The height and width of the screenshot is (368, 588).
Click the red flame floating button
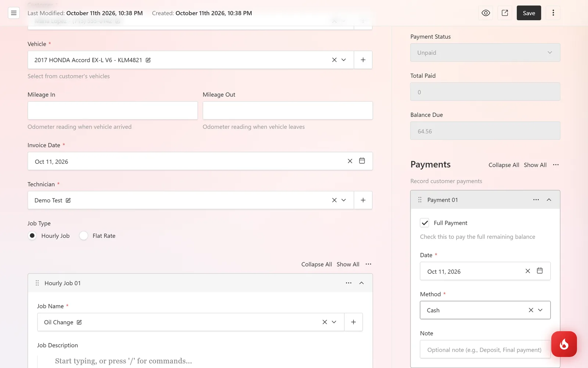[564, 344]
